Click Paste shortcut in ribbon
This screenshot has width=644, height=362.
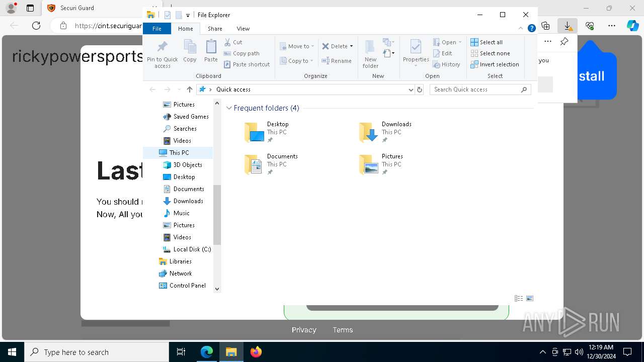[247, 64]
